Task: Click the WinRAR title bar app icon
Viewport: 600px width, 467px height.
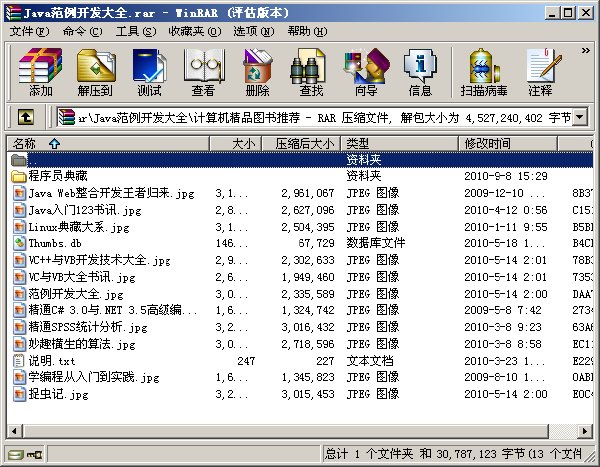Action: (14, 13)
